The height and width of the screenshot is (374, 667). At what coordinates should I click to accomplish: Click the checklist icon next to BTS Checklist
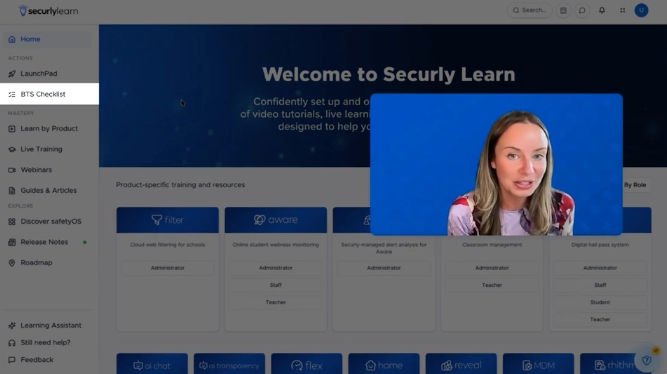12,94
